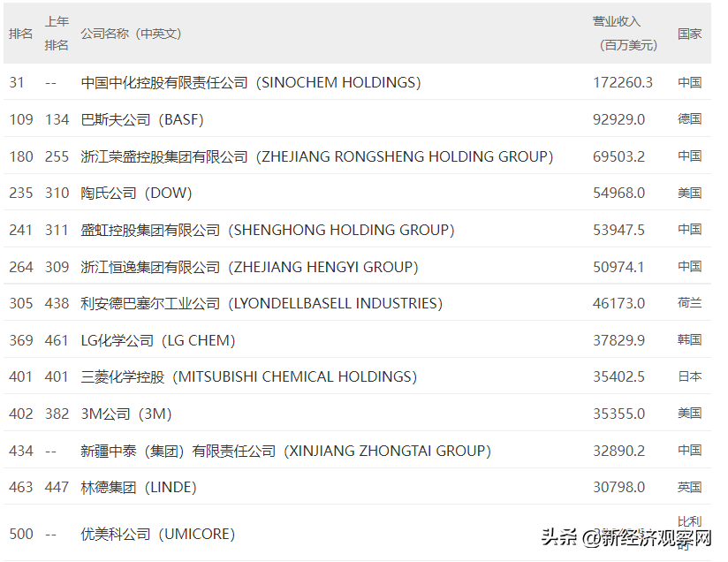Click rank number 31
Viewport: 728px width, 562px height.
tap(17, 83)
